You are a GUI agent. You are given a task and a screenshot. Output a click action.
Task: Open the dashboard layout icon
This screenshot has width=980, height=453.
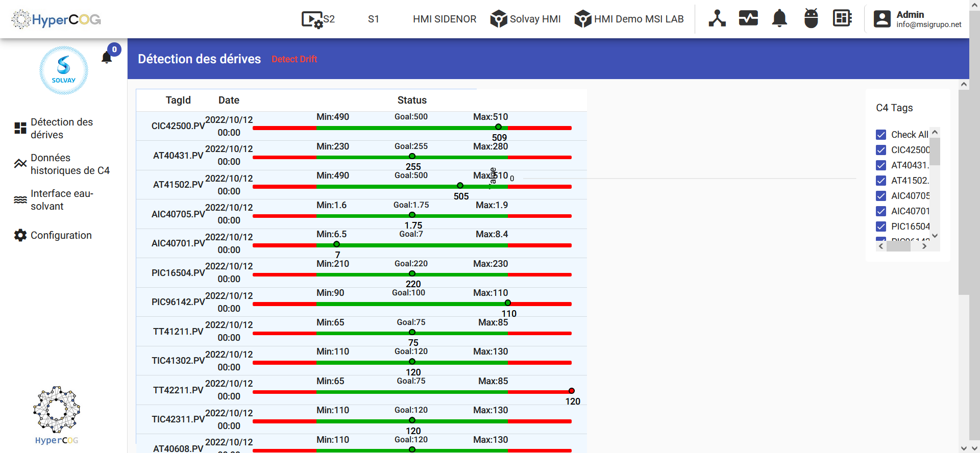pyautogui.click(x=842, y=18)
